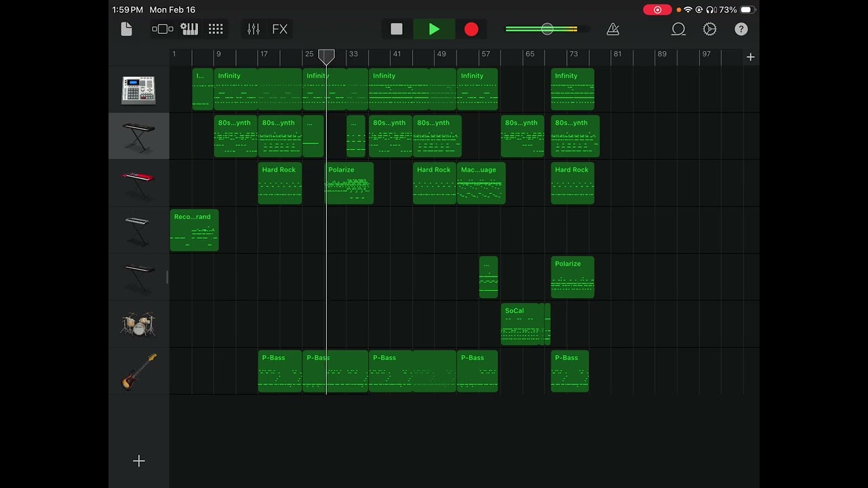Screen dimensions: 868x488
Task: Open the Live Loops grid
Action: click(x=216, y=29)
